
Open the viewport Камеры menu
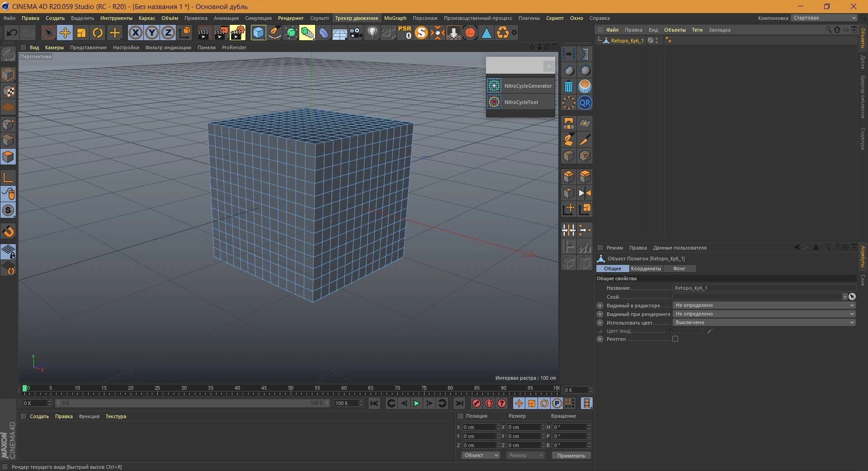point(54,47)
